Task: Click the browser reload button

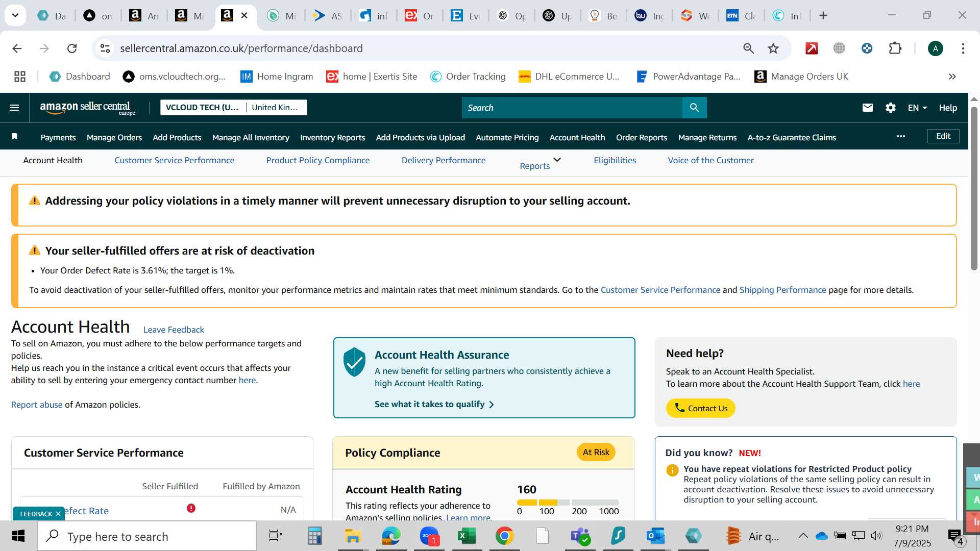Action: 72,48
